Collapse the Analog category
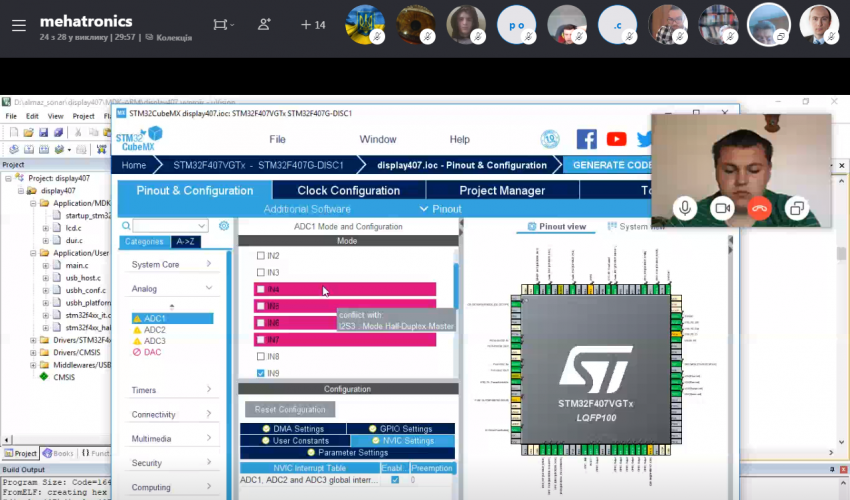The height and width of the screenshot is (500, 850). 171,289
